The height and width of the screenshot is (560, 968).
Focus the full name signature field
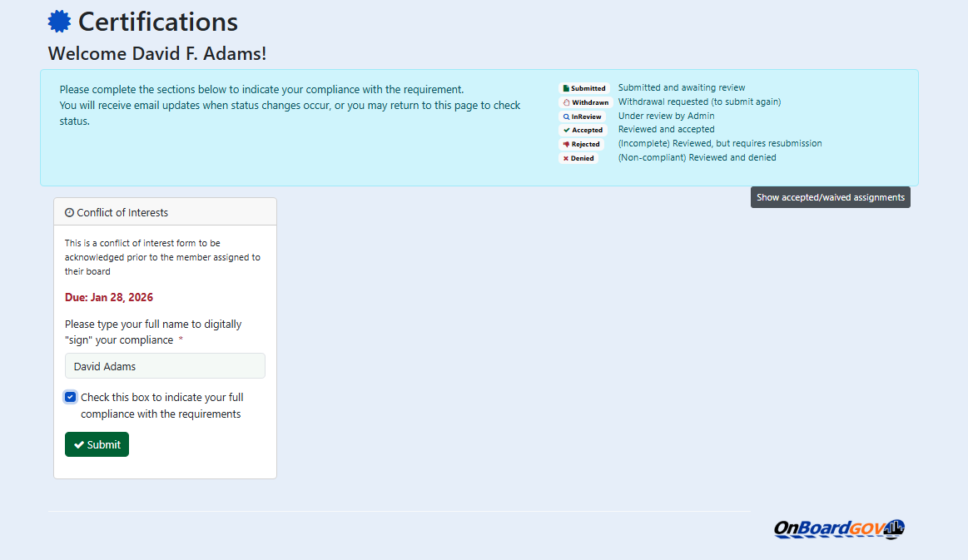pos(165,366)
